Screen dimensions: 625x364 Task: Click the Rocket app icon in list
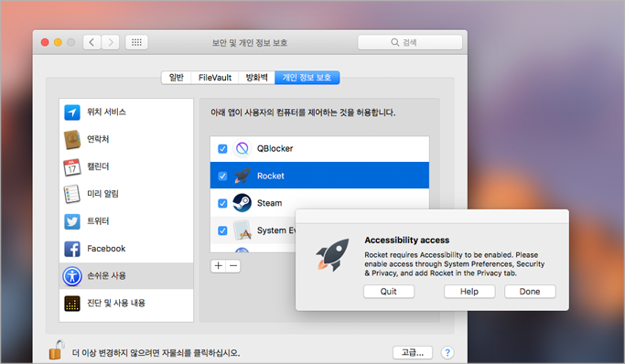click(x=242, y=176)
